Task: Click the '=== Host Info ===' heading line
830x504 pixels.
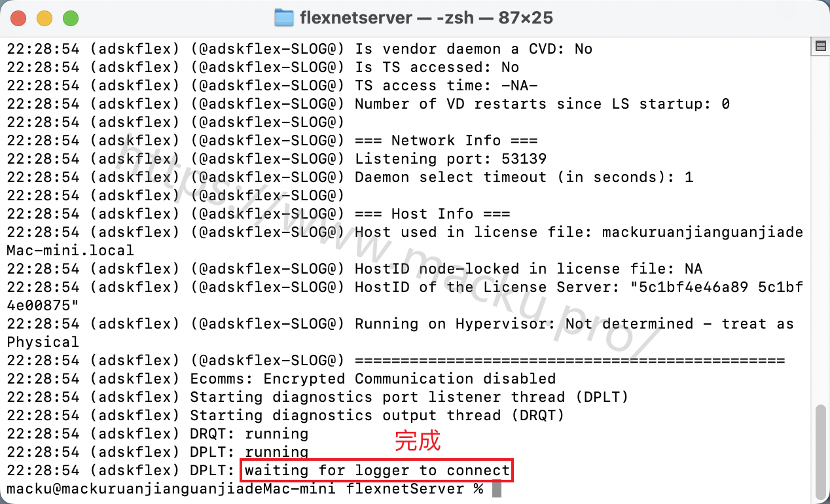Action: coord(432,214)
